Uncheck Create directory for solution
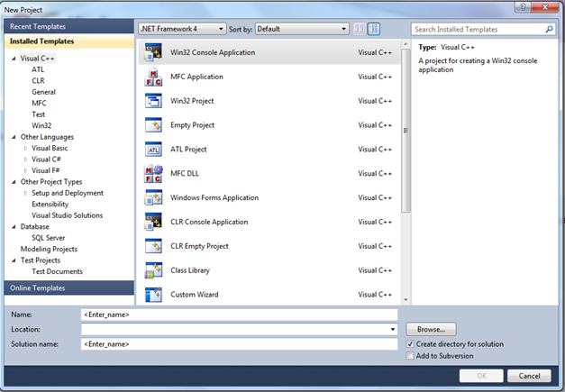The width and height of the screenshot is (565, 392). [411, 344]
